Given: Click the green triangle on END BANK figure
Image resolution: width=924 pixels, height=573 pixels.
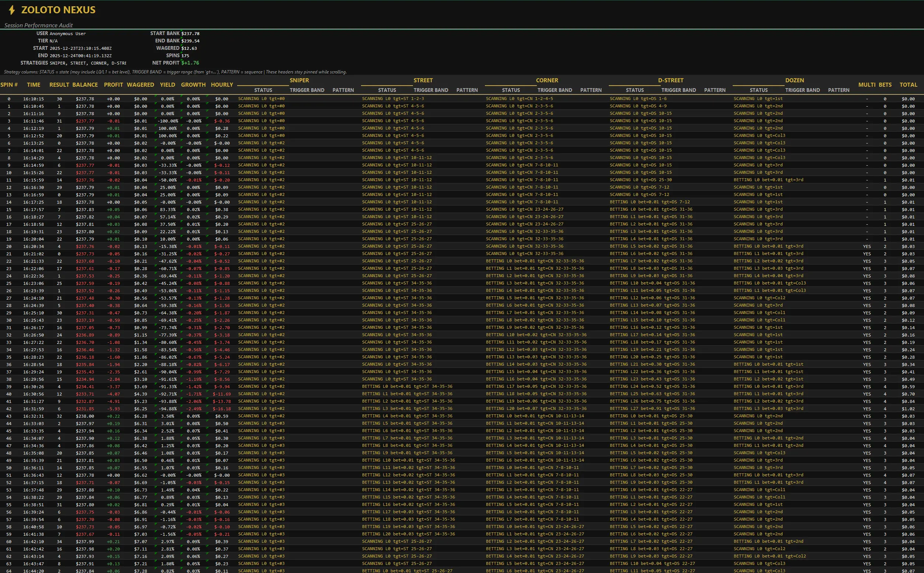Looking at the screenshot, I should coord(181,38).
